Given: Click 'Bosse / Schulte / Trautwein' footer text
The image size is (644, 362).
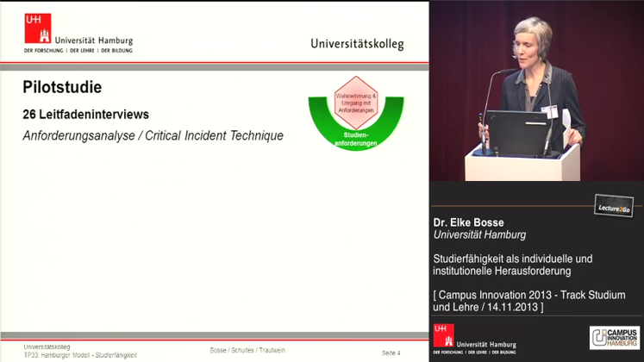Looking at the screenshot, I should click(x=247, y=350).
